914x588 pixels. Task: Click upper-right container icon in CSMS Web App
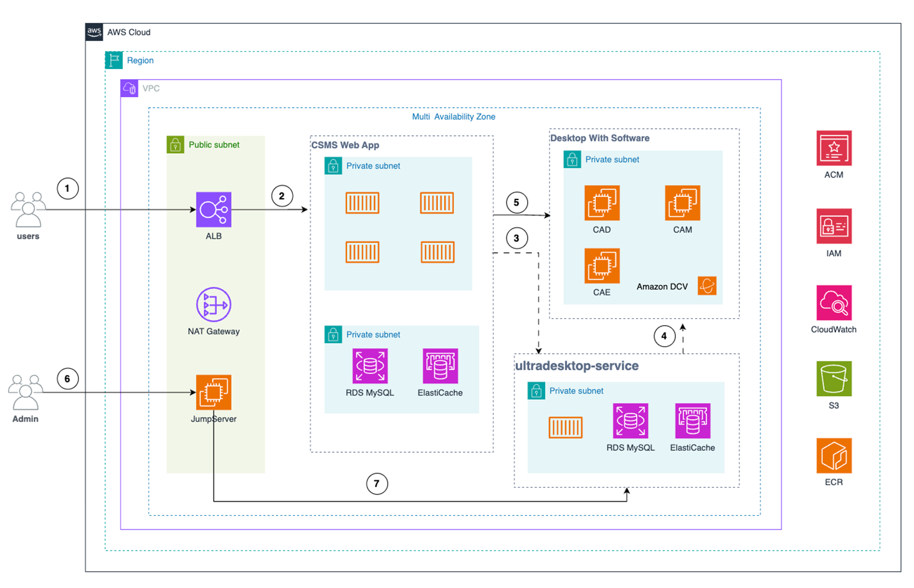[x=437, y=202]
